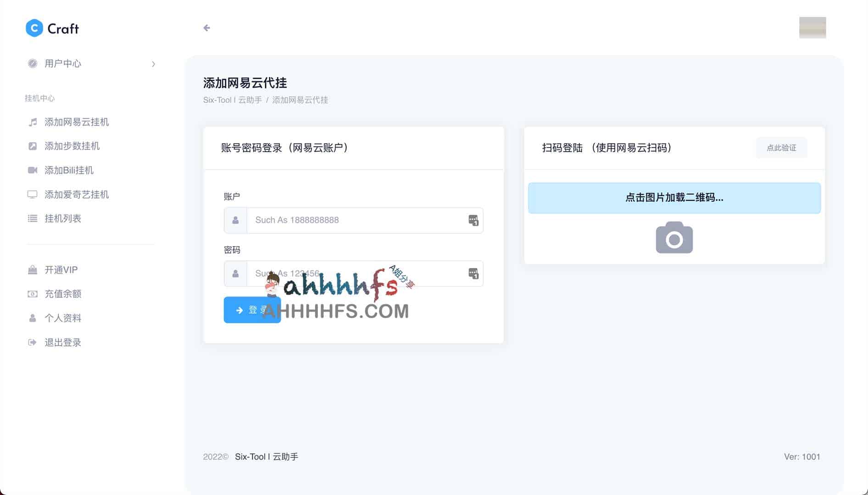Click the 点此验证 button
Viewport: 868px width, 495px height.
781,148
